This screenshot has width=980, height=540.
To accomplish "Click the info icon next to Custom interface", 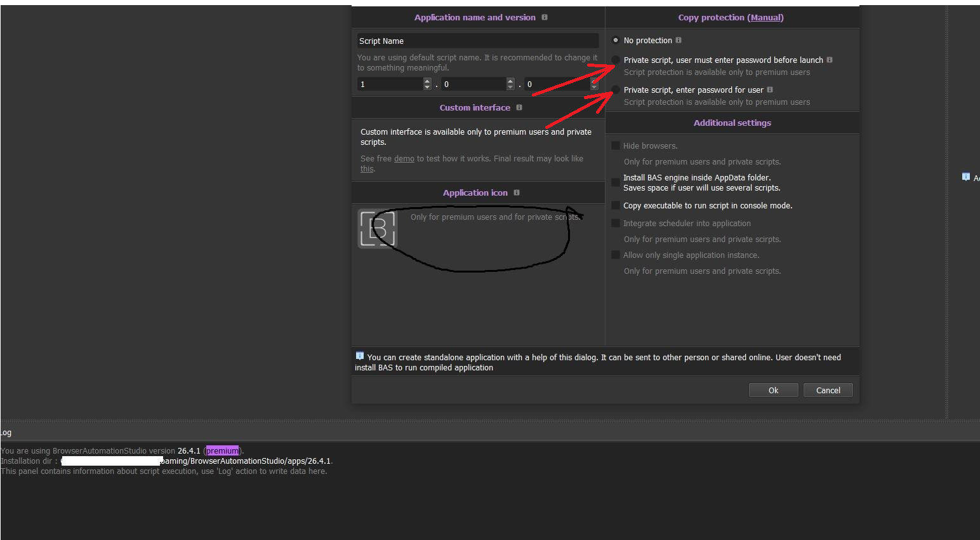I will pos(519,107).
